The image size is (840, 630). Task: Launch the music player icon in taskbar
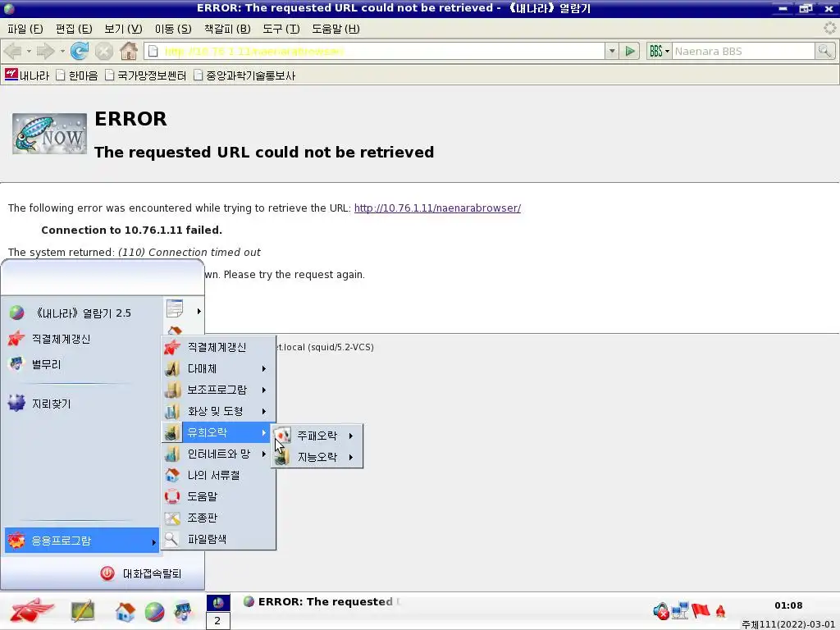point(183,611)
